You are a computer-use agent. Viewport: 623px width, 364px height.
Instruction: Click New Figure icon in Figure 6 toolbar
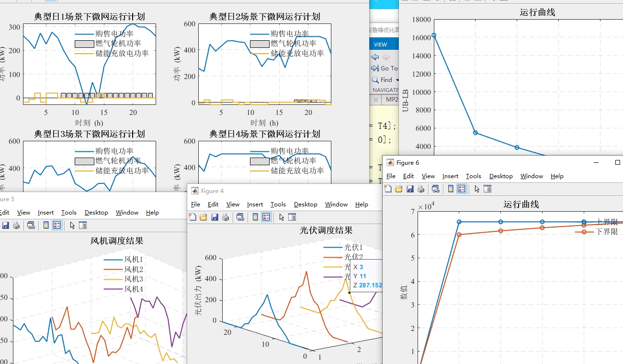pyautogui.click(x=388, y=189)
